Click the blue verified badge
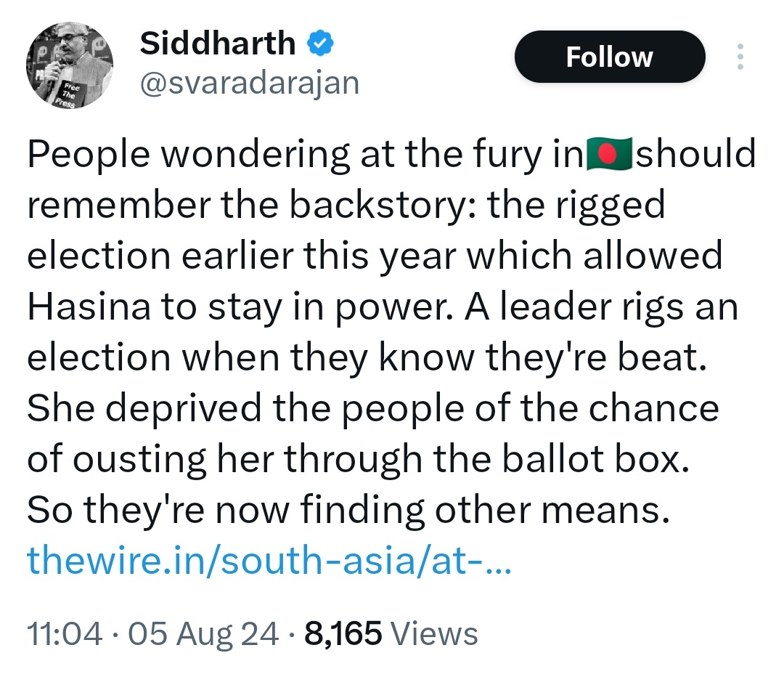This screenshot has height=677, width=784. [x=319, y=44]
